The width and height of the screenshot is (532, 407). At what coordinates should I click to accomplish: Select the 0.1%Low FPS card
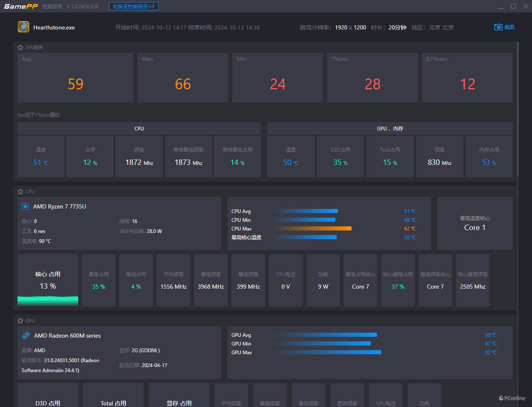(467, 78)
